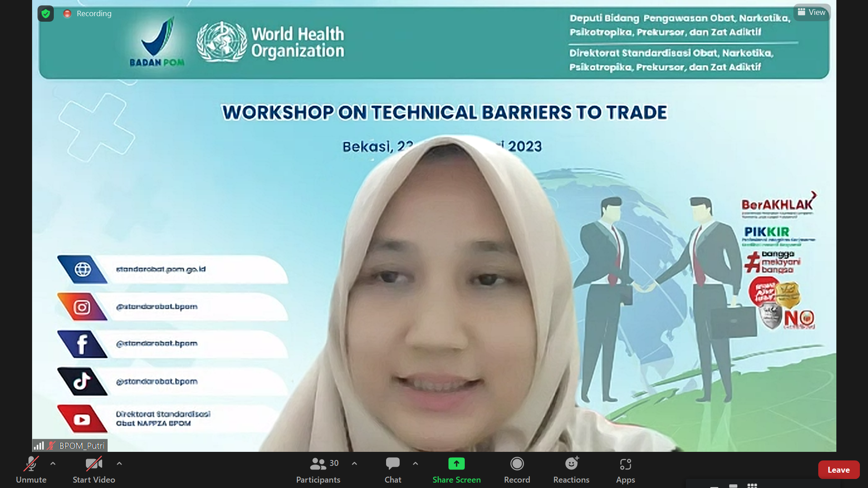
Task: Start Video camera toggle
Action: [94, 469]
